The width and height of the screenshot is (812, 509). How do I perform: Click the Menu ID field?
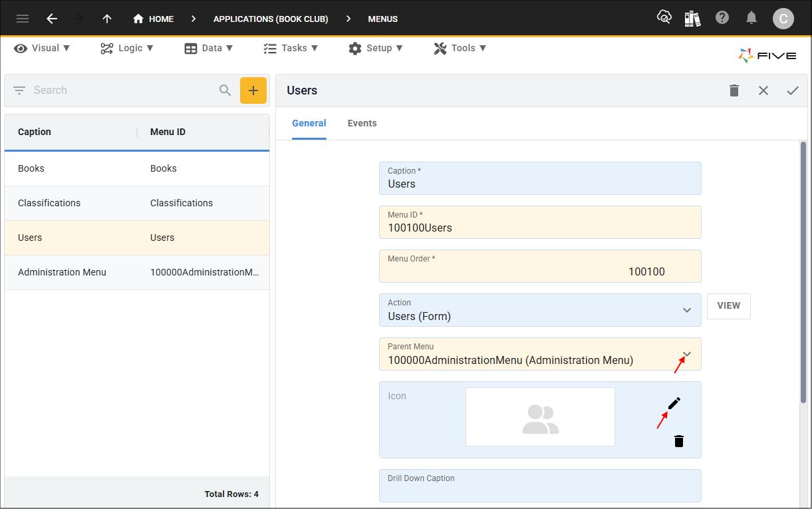coord(540,222)
